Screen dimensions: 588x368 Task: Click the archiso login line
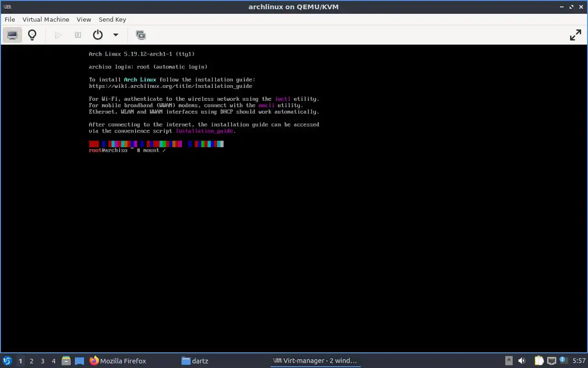pyautogui.click(x=148, y=67)
